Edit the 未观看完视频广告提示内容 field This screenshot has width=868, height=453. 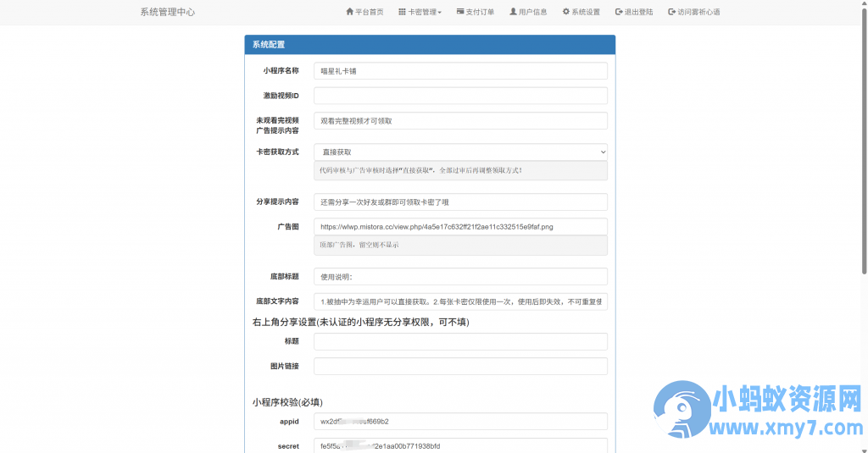coord(460,120)
